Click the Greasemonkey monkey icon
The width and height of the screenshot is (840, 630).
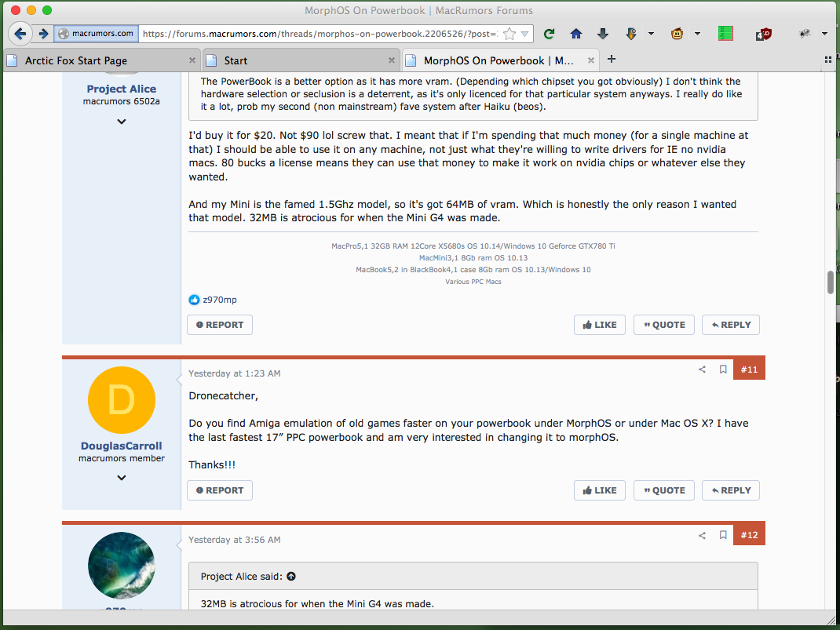pos(677,34)
